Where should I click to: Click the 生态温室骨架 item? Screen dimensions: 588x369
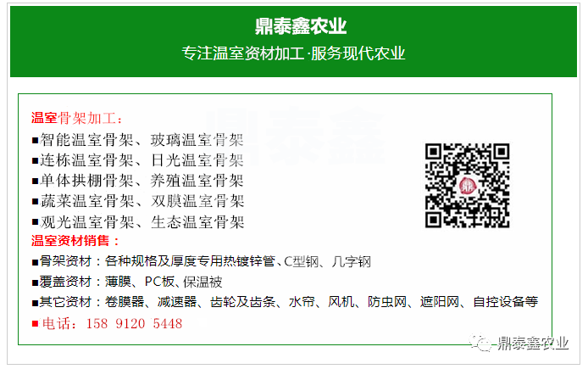point(197,222)
